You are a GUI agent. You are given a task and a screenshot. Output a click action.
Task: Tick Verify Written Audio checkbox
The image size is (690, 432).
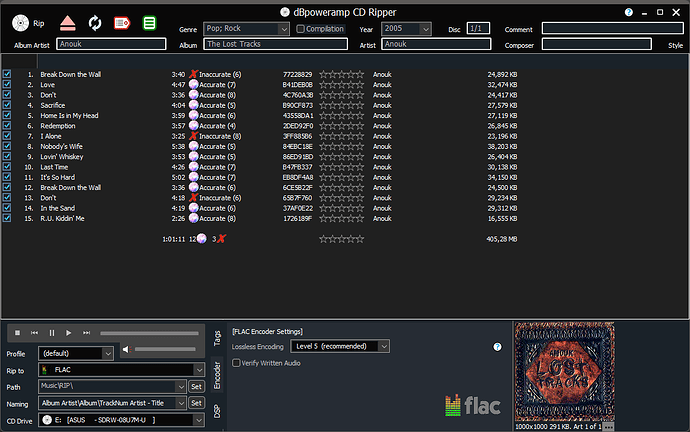coord(236,363)
